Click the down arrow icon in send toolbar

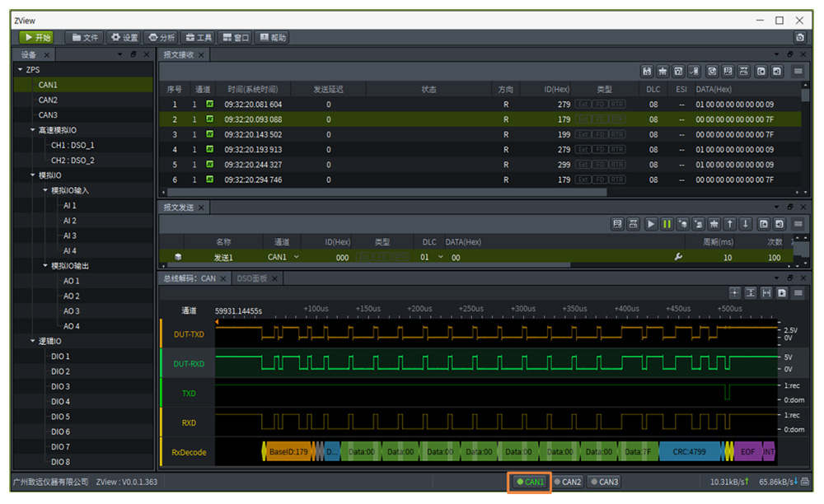point(745,224)
